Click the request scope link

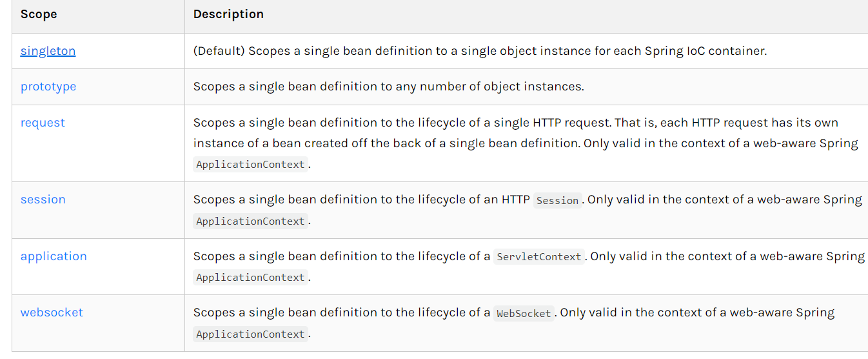coord(43,123)
